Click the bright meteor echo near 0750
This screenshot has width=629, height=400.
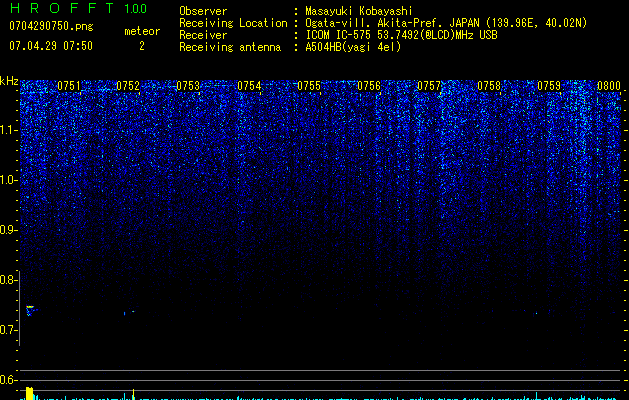(x=30, y=311)
